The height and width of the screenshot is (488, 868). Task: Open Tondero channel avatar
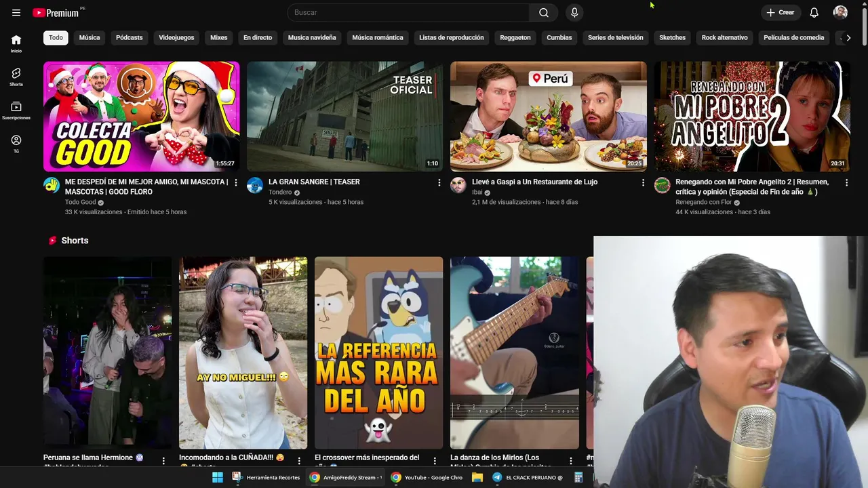point(255,185)
